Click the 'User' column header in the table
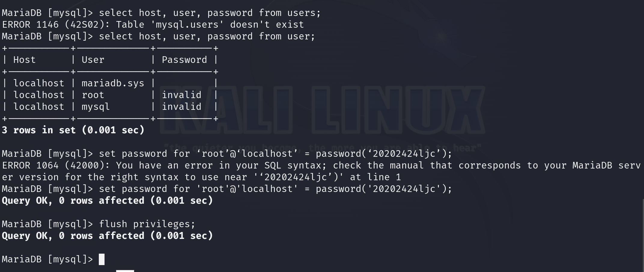Image resolution: width=644 pixels, height=272 pixels. [93, 60]
